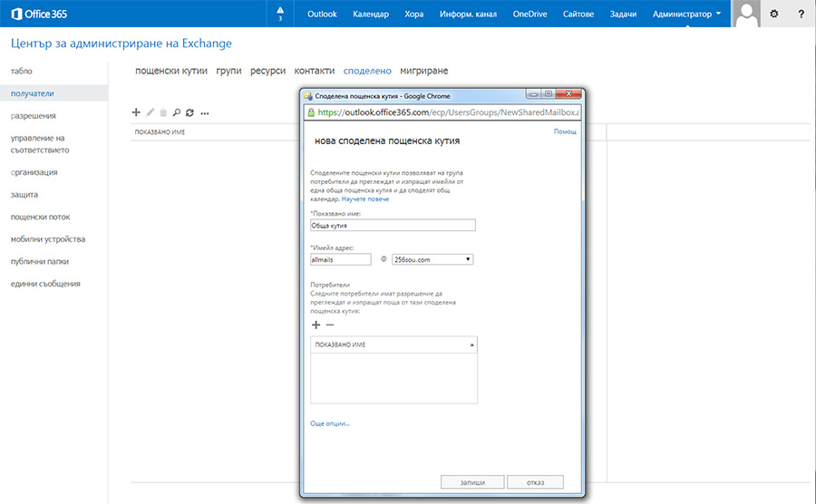Select разрешения in the left sidebar
This screenshot has height=504, width=816.
[34, 116]
